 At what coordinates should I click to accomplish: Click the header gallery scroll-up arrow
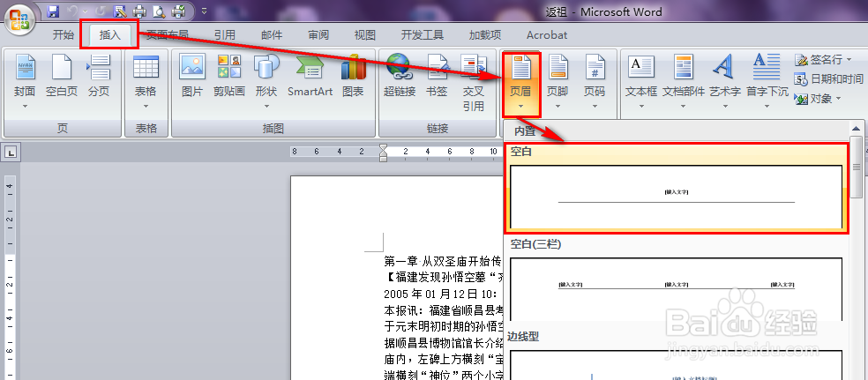coord(857,128)
